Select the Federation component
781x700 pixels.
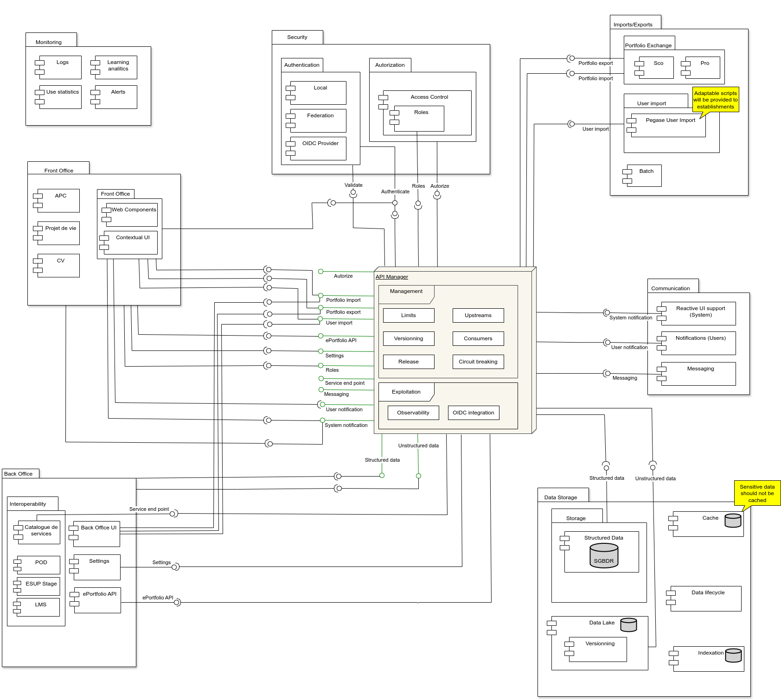point(316,121)
